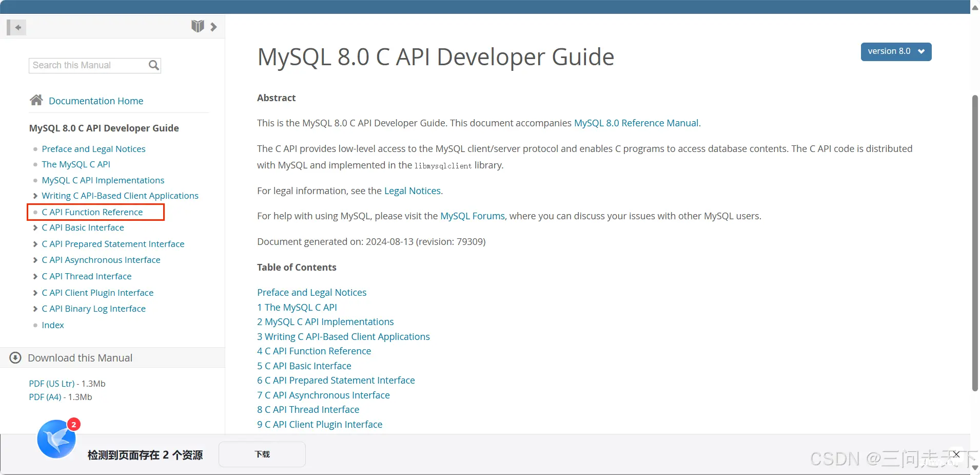Collapse the sidebar with the left arrow icon
The height and width of the screenshot is (475, 980).
16,27
